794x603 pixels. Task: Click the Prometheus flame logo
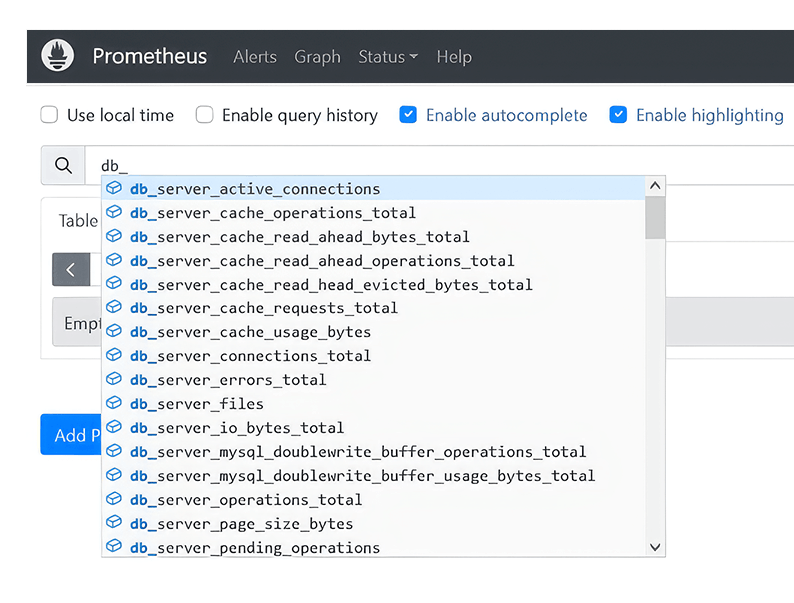pyautogui.click(x=57, y=55)
